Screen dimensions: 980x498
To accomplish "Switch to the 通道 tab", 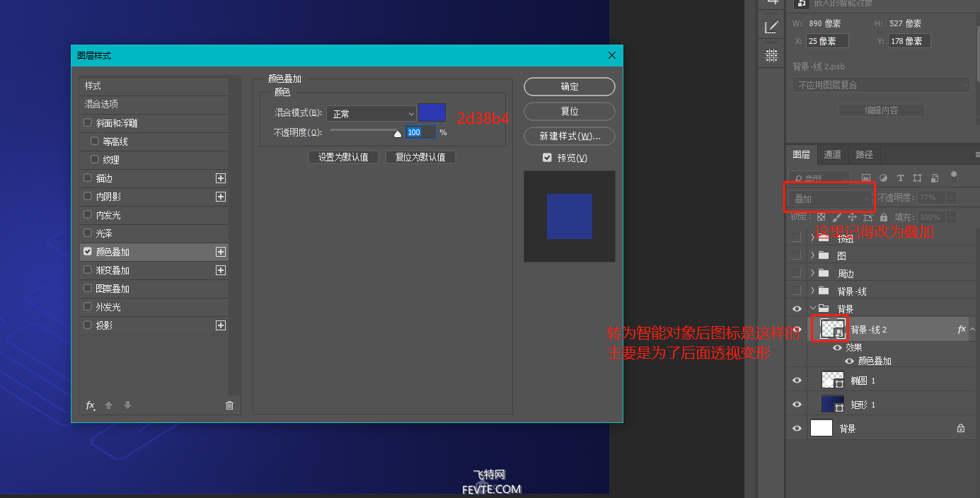I will 832,155.
